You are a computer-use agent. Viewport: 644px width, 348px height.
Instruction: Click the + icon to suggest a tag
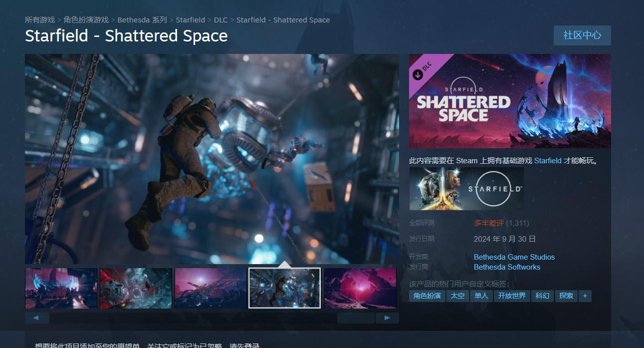585,296
